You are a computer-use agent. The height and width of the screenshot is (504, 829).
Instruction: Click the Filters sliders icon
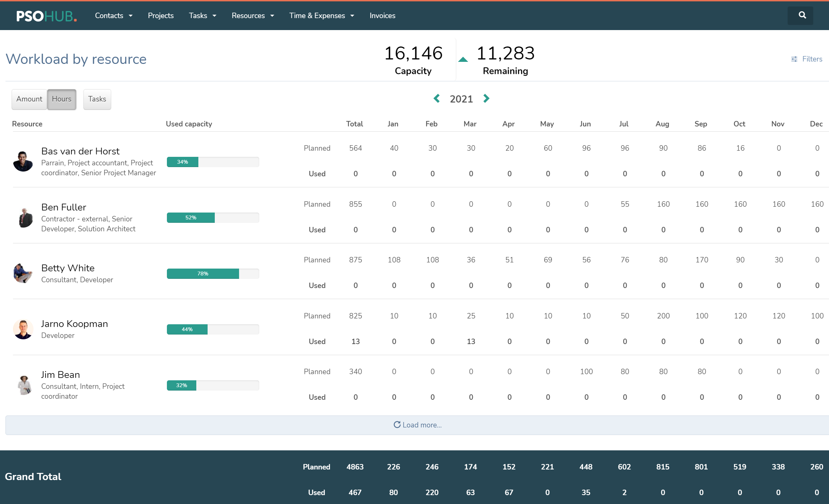794,59
